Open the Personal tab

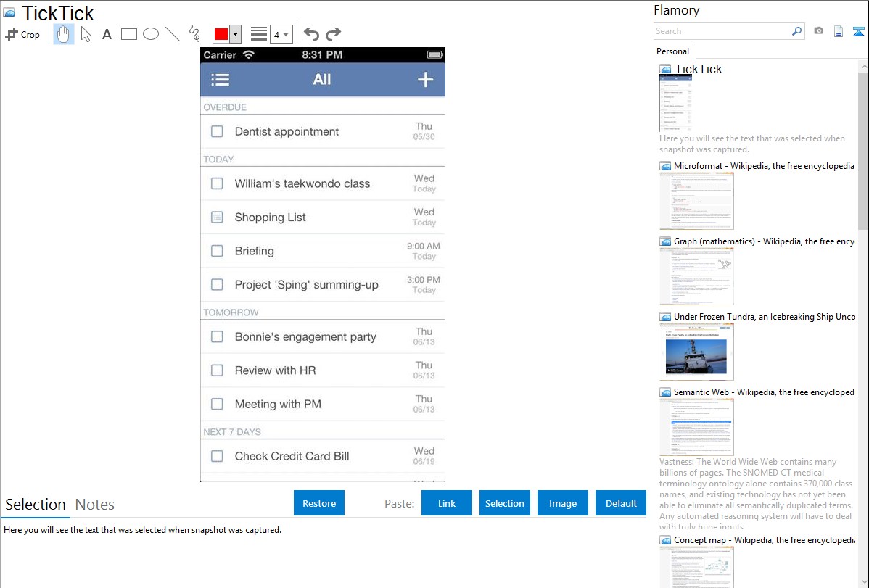tap(673, 51)
